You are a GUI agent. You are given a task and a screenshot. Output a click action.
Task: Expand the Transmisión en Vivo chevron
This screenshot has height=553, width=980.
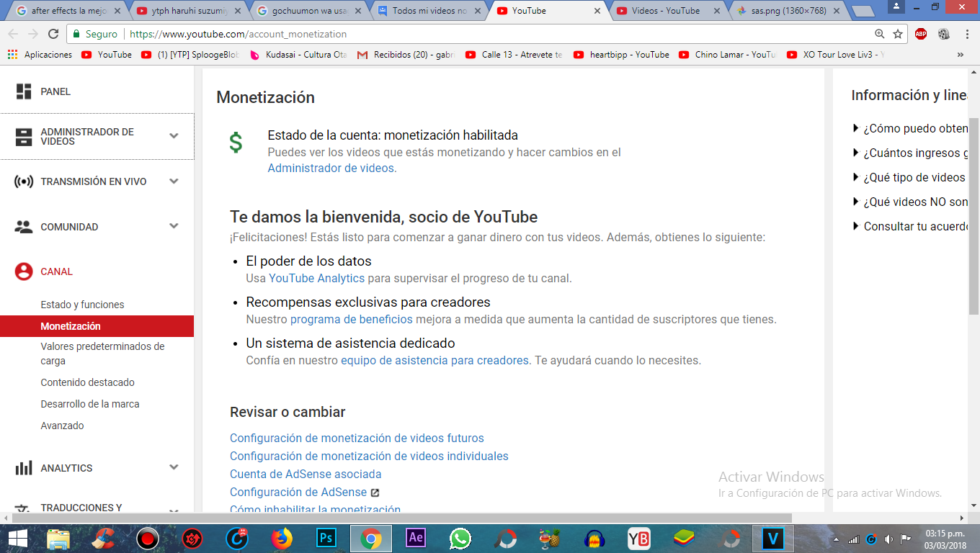tap(174, 181)
